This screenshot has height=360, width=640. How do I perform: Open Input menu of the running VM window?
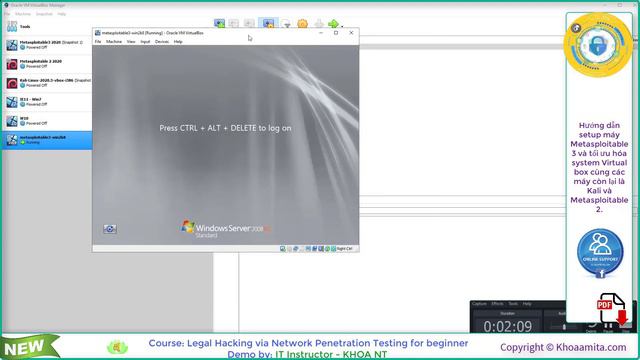point(145,42)
